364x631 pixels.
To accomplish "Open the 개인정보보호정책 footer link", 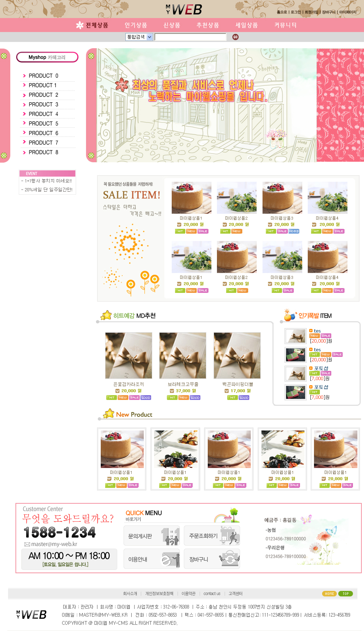I will (x=159, y=593).
